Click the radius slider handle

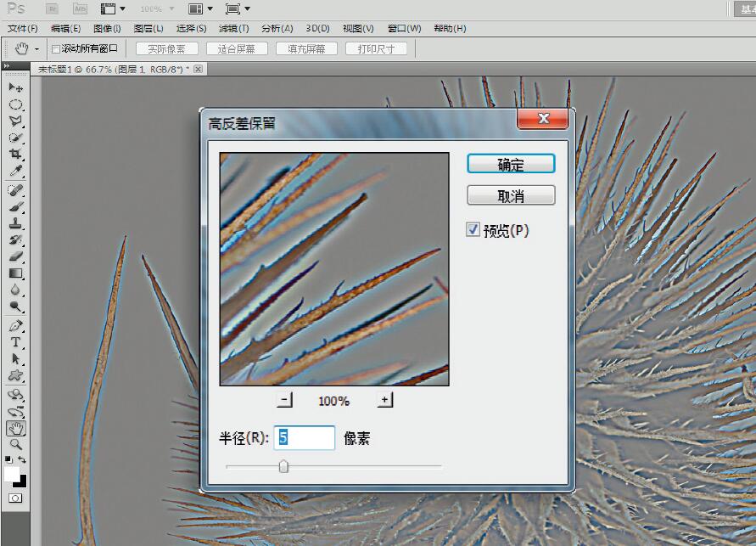pyautogui.click(x=283, y=466)
